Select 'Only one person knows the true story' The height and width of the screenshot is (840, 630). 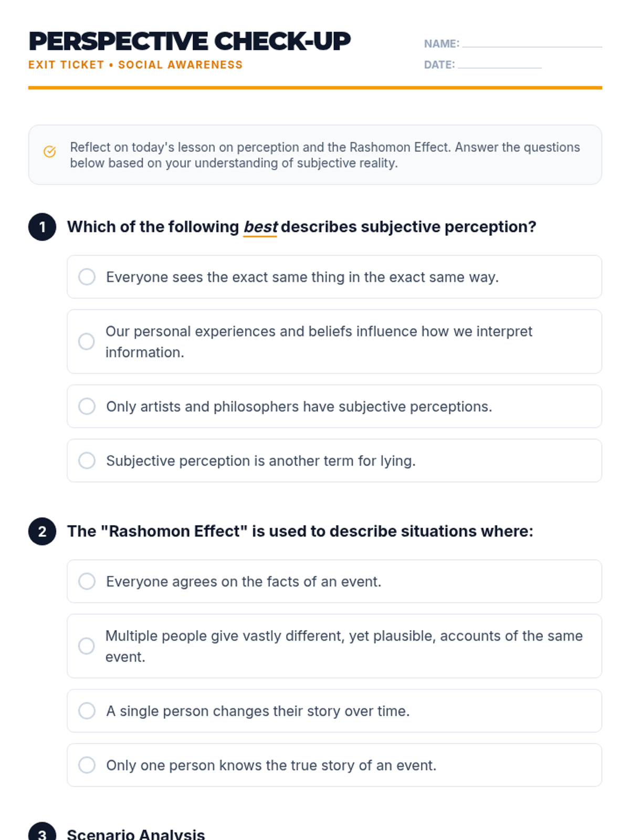(87, 765)
